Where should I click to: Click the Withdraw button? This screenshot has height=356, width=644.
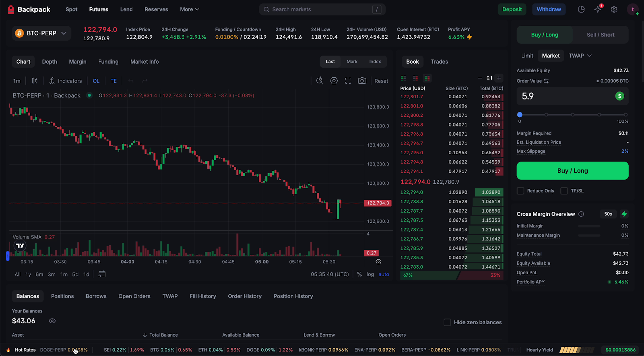pyautogui.click(x=549, y=9)
